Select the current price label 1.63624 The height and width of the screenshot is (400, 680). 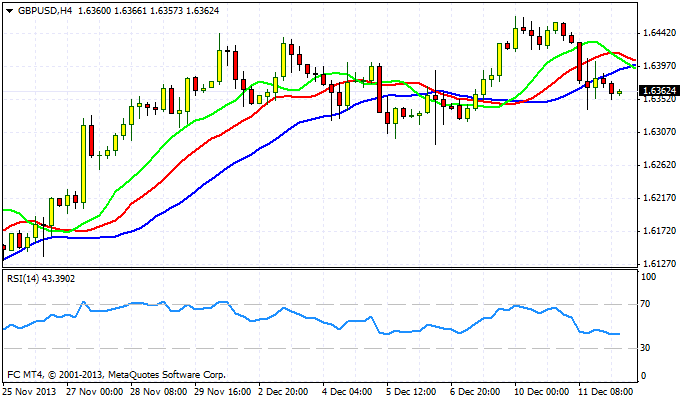coord(660,91)
